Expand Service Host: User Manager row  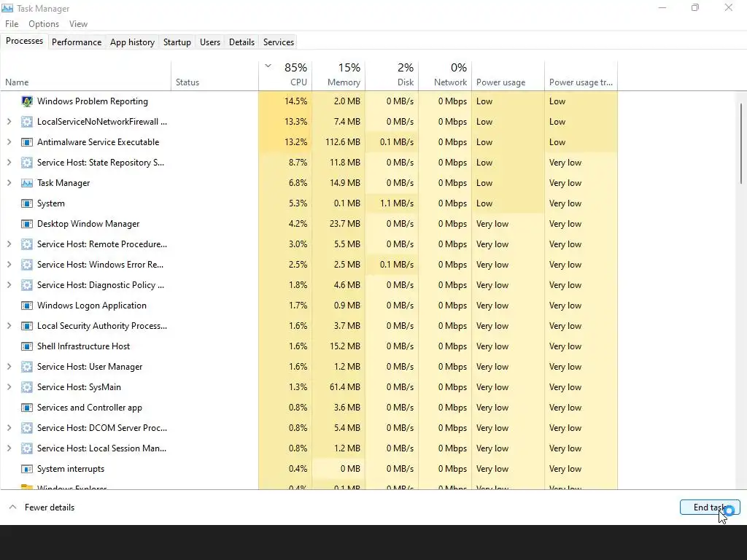(x=9, y=367)
